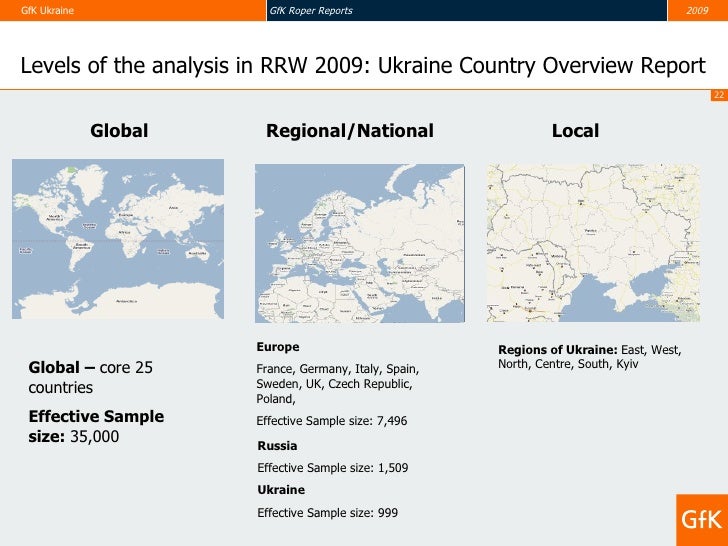This screenshot has height=546, width=728.
Task: Click the effective sample size 35,000 text
Action: (96, 426)
